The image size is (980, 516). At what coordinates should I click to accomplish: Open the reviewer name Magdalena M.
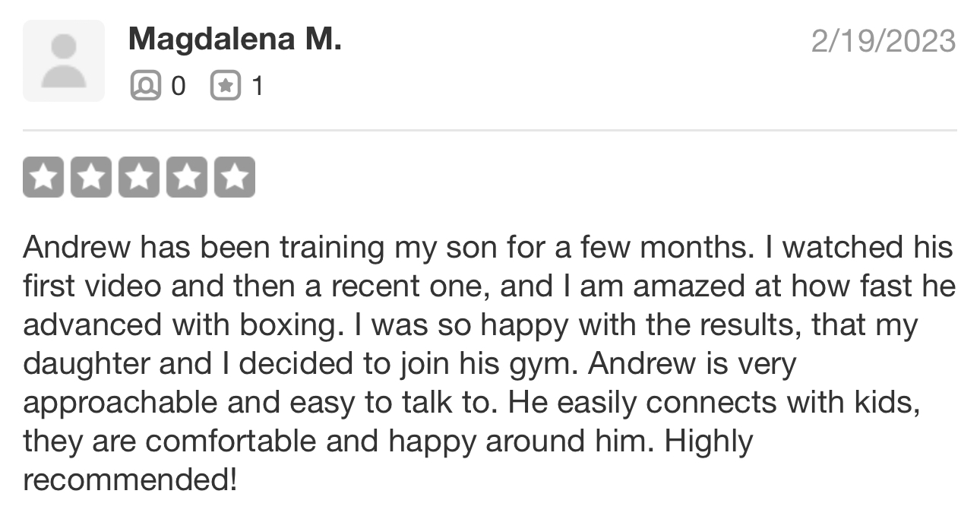point(235,39)
